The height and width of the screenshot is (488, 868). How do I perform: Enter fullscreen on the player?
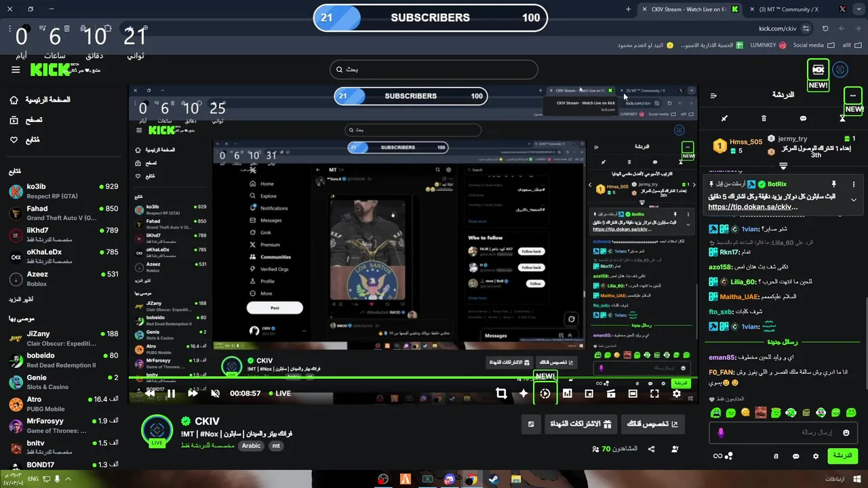pyautogui.click(x=654, y=393)
